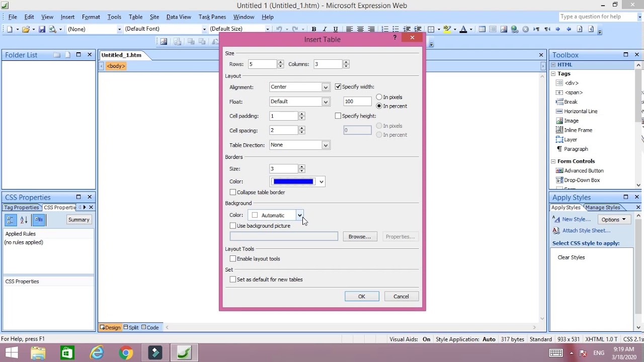Select the width In pixels radio button
The height and width of the screenshot is (362, 644).
point(379,97)
